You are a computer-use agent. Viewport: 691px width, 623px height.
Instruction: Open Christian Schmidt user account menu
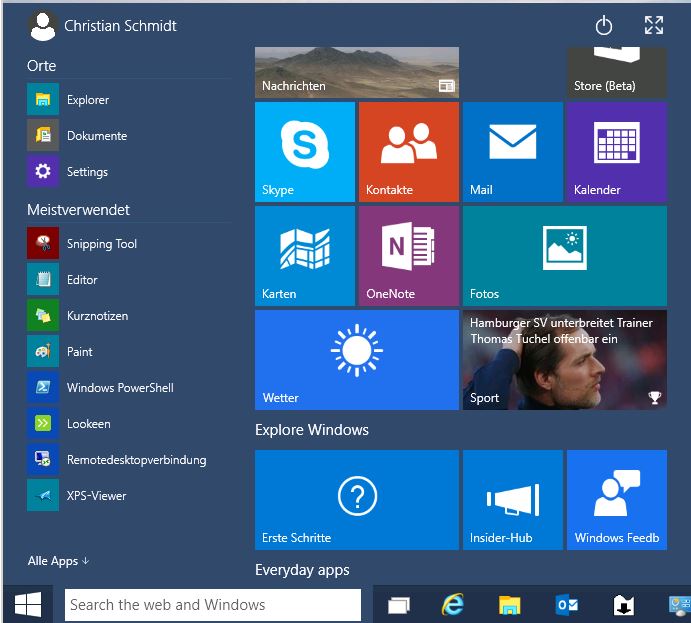104,26
